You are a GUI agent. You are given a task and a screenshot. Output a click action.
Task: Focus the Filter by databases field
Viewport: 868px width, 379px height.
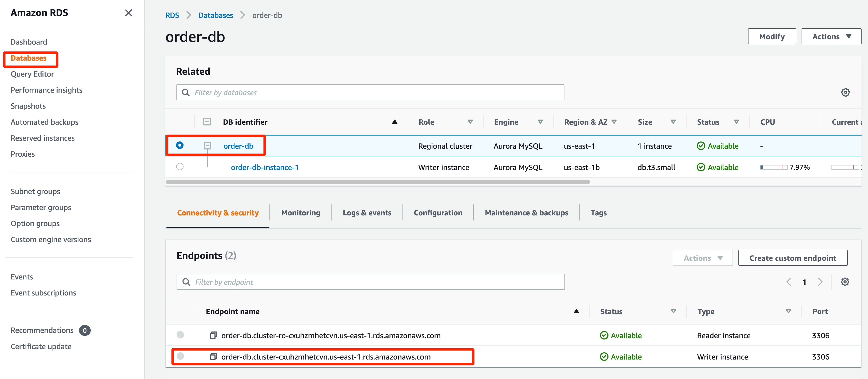tap(370, 92)
